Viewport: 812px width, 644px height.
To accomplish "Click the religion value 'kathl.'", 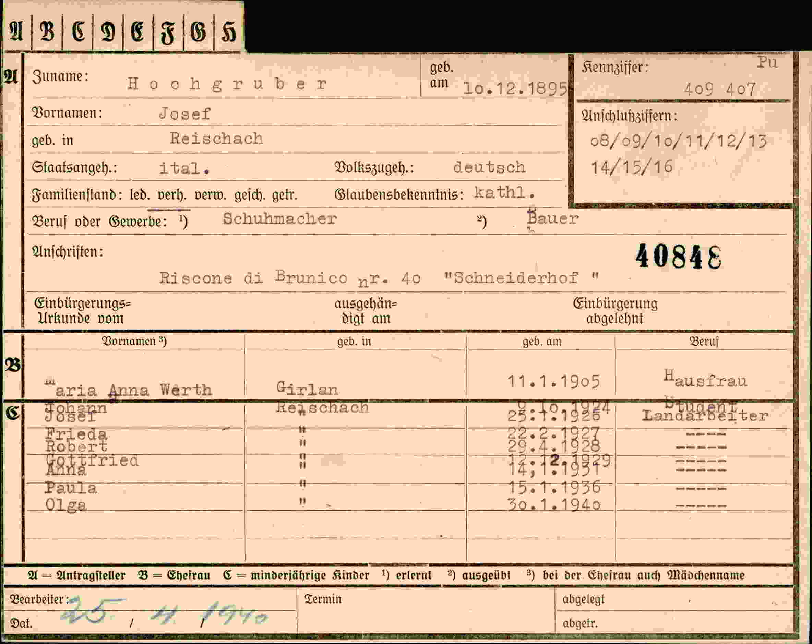I will (x=504, y=192).
